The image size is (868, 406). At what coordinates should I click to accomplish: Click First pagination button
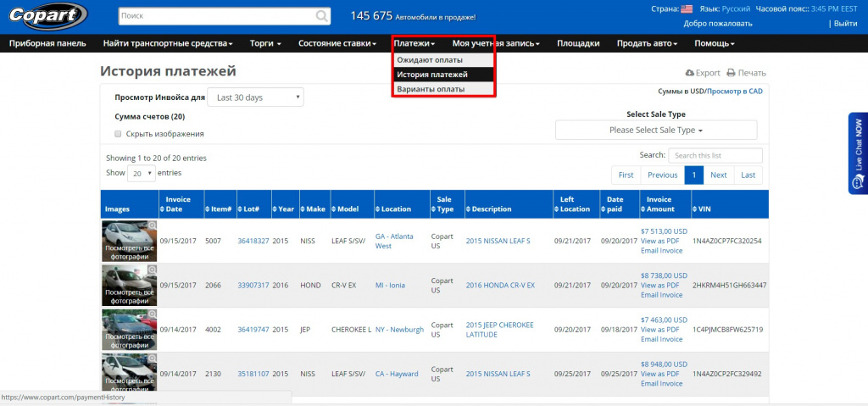pos(626,175)
